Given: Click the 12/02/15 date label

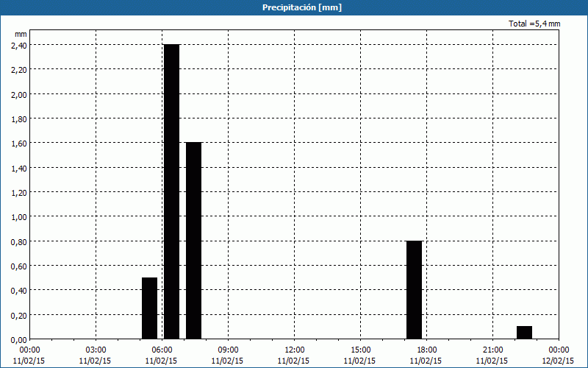Looking at the screenshot, I should click(x=558, y=361).
